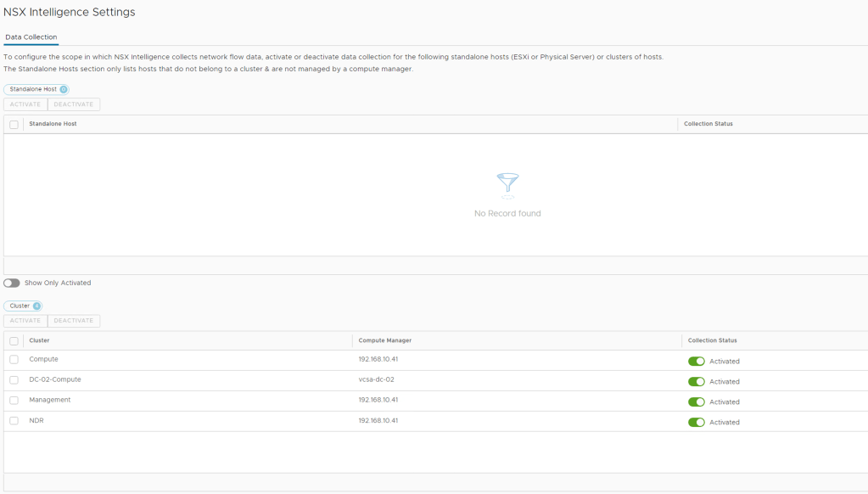Disable data collection for Compute cluster
This screenshot has height=494, width=868.
696,362
